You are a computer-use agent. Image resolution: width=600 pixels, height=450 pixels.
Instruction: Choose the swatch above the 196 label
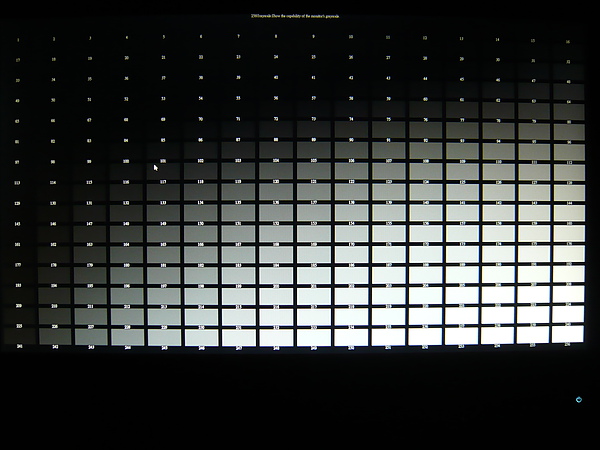(127, 275)
